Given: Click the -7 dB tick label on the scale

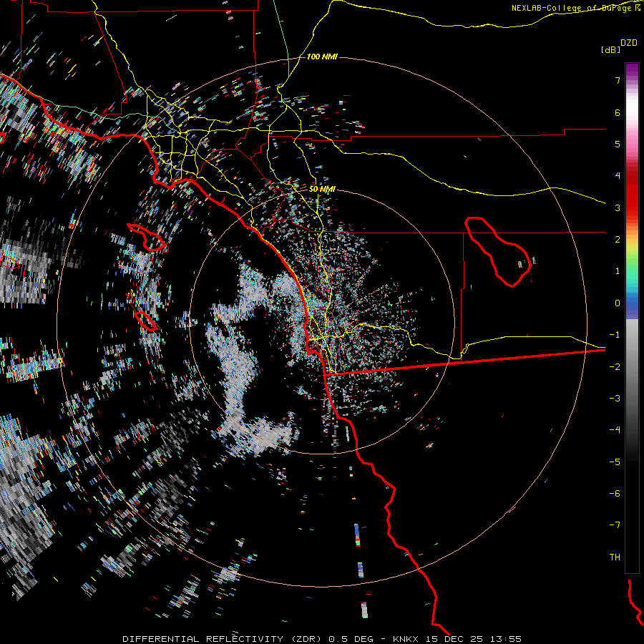Looking at the screenshot, I should pos(615,525).
